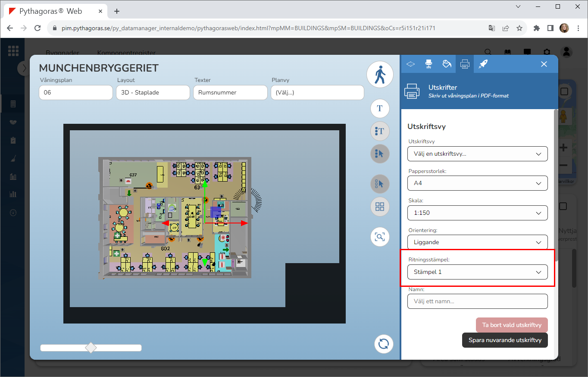The image size is (588, 377).
Task: Click Ta bort vald utskriftsvy button
Action: coord(512,325)
